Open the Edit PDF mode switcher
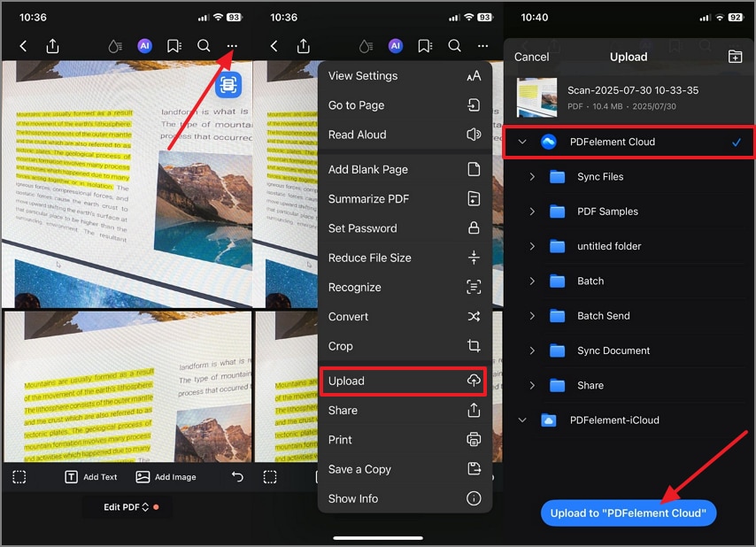 pos(127,507)
